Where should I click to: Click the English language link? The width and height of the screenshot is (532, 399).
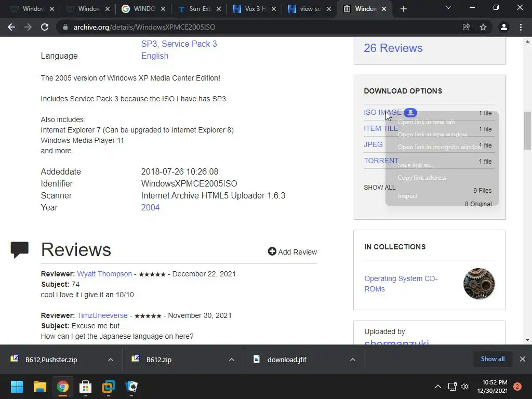(155, 56)
